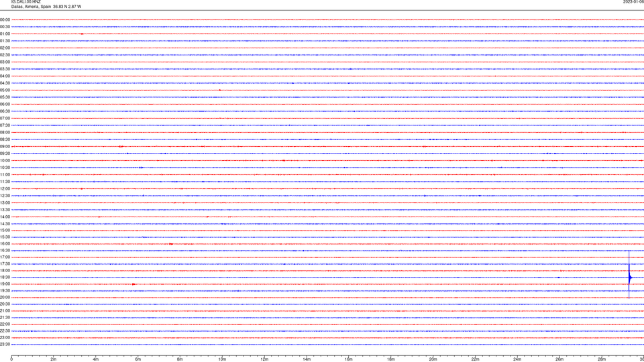Click the '05:00' trace time label
The width and height of the screenshot is (644, 362).
coord(5,90)
